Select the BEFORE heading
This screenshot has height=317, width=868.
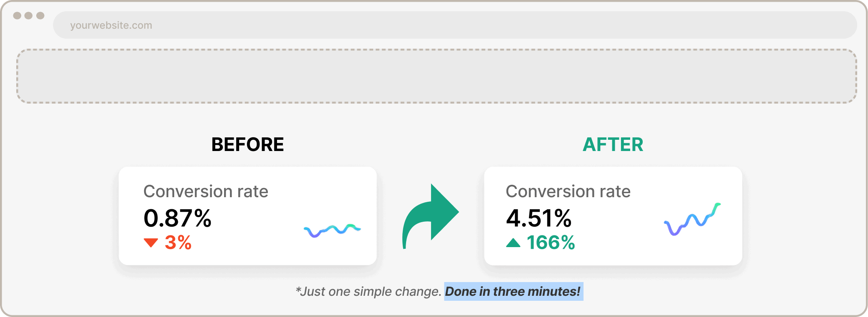[247, 145]
